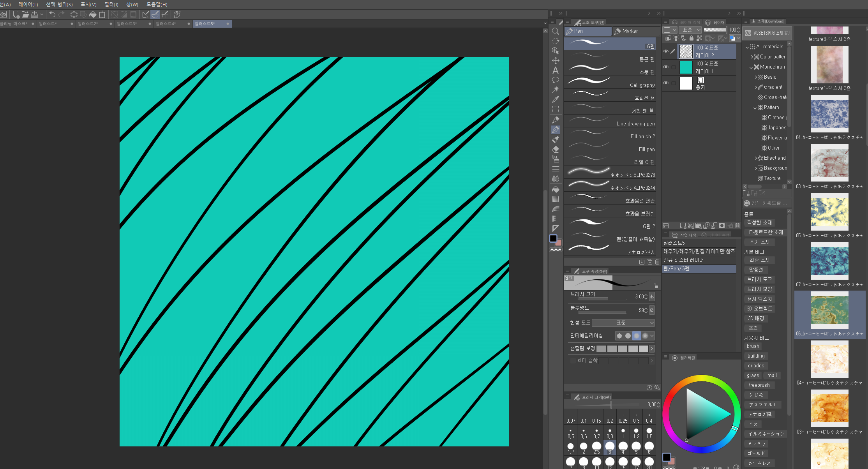This screenshot has width=868, height=469.
Task: Choose the Eyedropper tool
Action: [556, 99]
